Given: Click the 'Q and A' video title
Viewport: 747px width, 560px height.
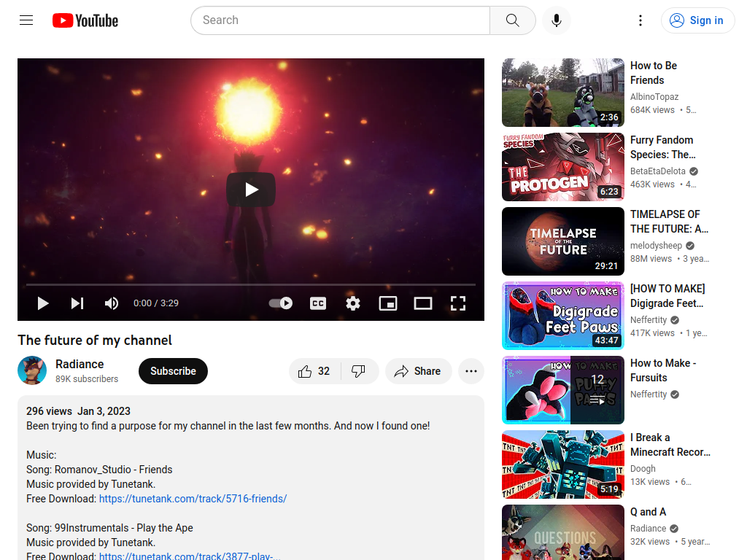Looking at the screenshot, I should pyautogui.click(x=648, y=512).
